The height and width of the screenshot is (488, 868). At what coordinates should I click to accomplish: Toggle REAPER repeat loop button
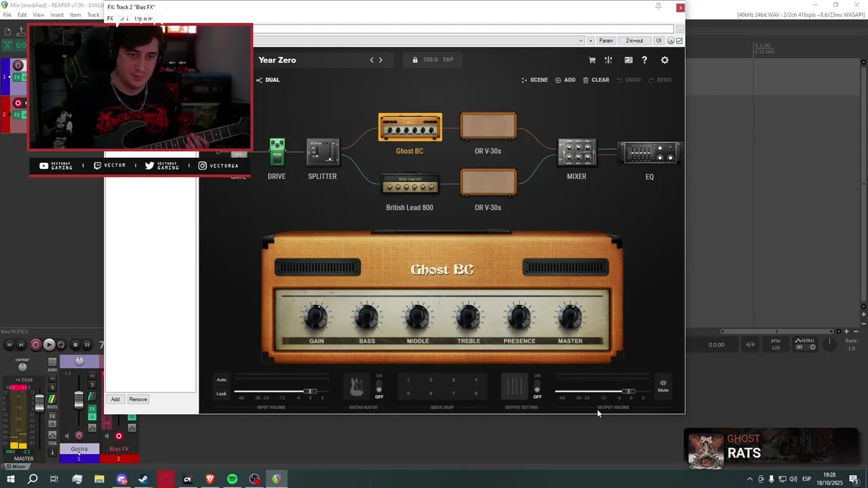tap(61, 345)
